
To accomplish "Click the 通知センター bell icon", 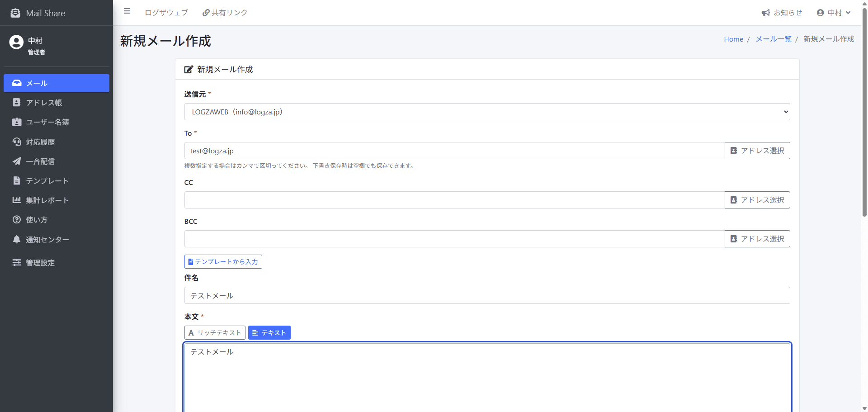I will pyautogui.click(x=17, y=239).
